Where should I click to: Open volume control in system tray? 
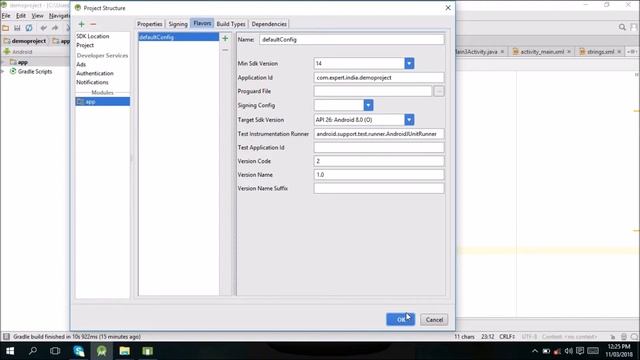(x=569, y=351)
